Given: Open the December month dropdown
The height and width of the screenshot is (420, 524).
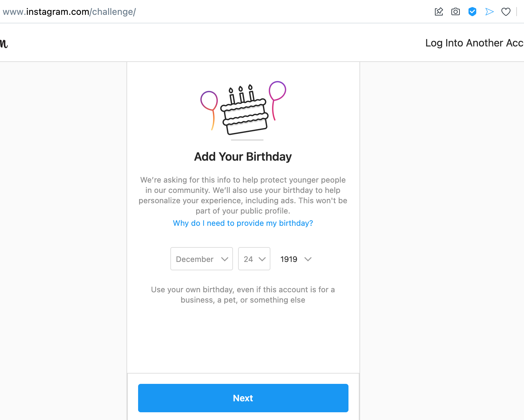Looking at the screenshot, I should 202,259.
